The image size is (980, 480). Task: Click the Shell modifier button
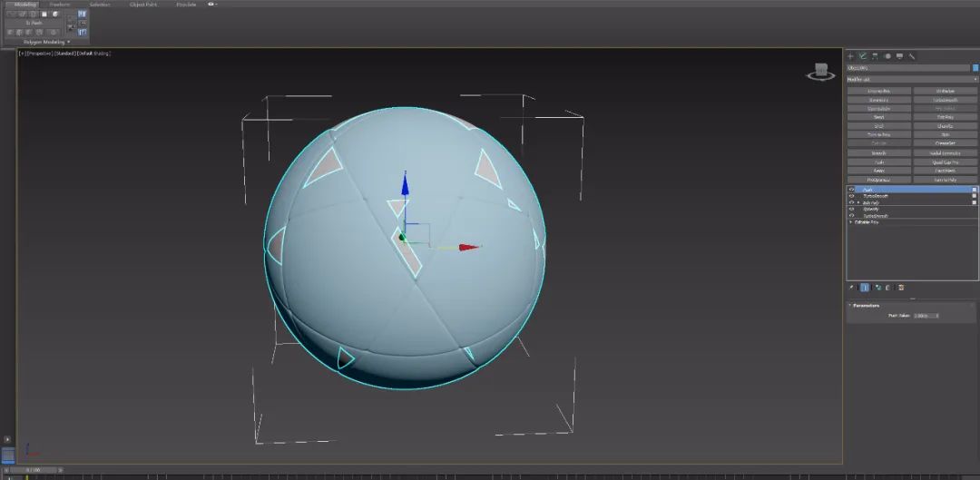pos(878,125)
